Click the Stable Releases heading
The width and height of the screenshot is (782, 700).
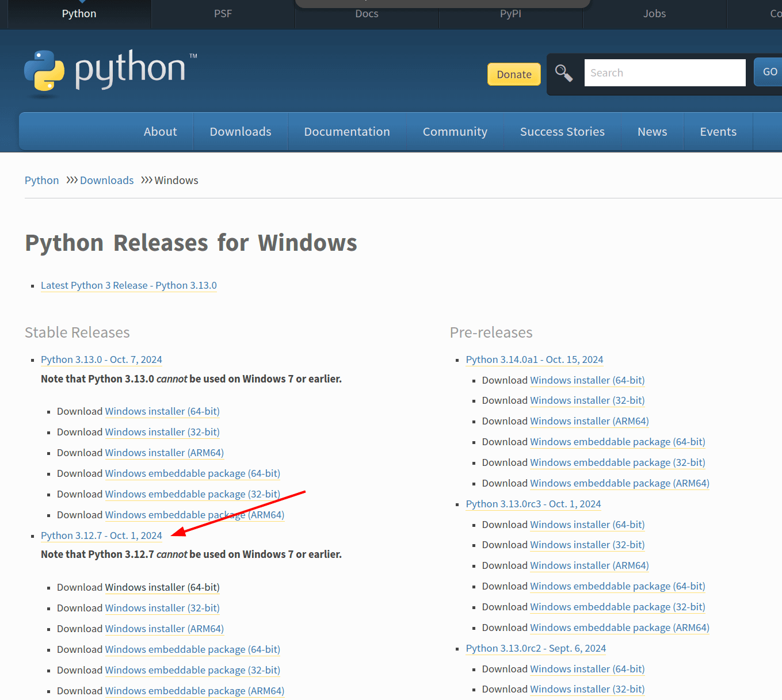77,332
